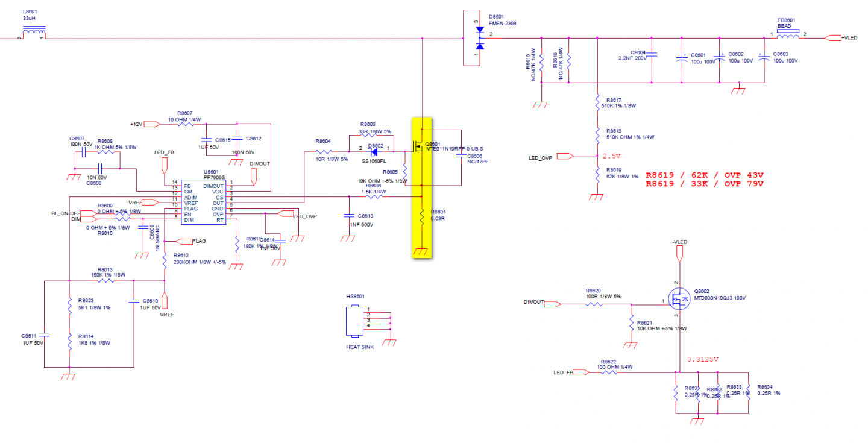Viewport: 868px width, 443px height.
Task: Click the FB8601 ferrite bead symbol
Action: pos(788,36)
